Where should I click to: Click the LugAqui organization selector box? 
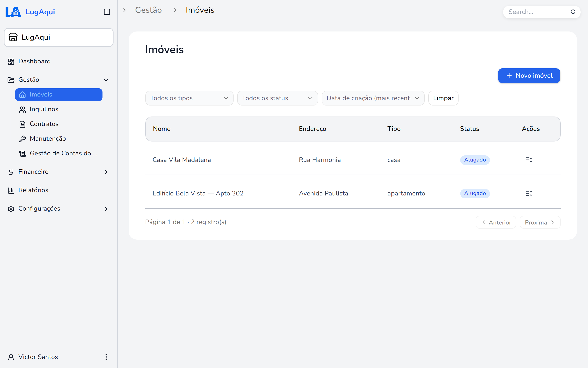point(59,37)
